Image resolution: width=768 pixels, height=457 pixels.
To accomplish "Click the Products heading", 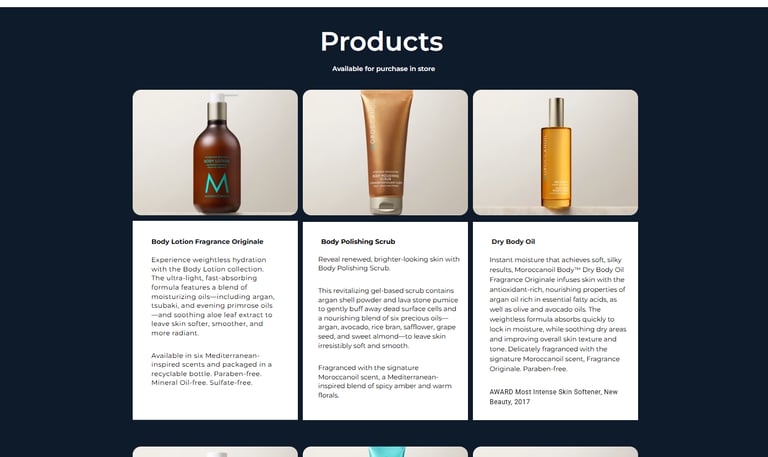I will point(382,42).
